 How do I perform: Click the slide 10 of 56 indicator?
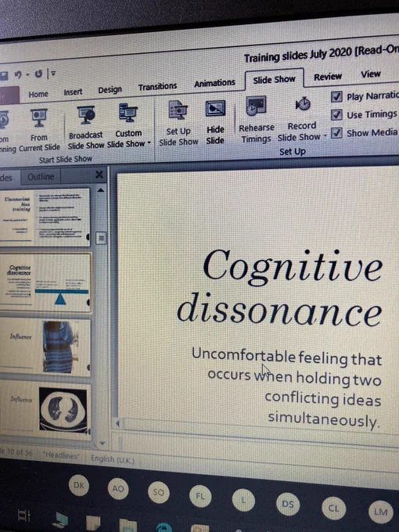click(16, 452)
